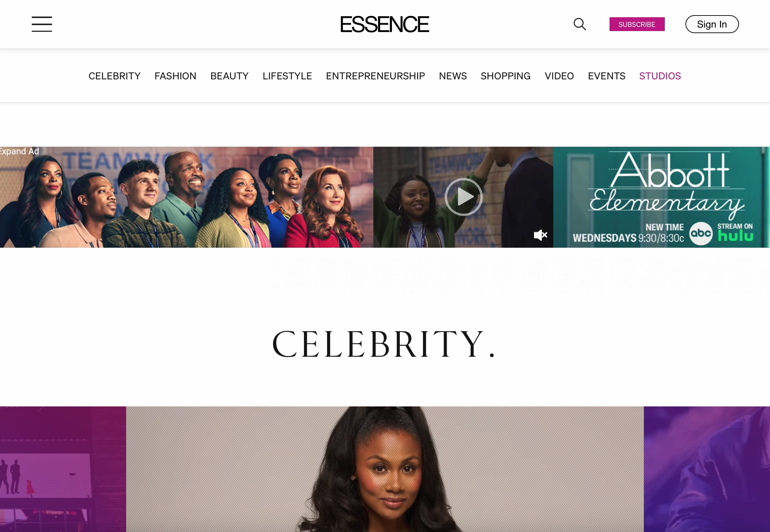This screenshot has height=532, width=770.
Task: Go to the ESSENCE logo homepage
Action: click(x=385, y=24)
